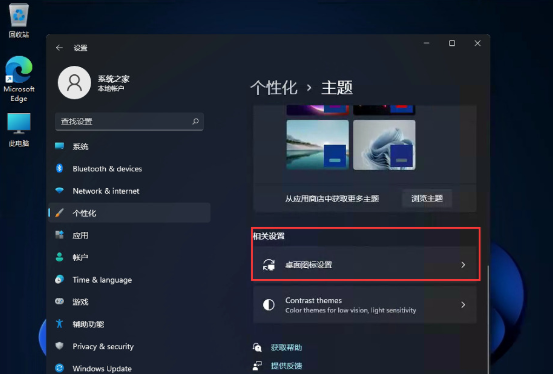Click the 系统 monitor icon in sidebar
This screenshot has height=374, width=553.
[59, 146]
